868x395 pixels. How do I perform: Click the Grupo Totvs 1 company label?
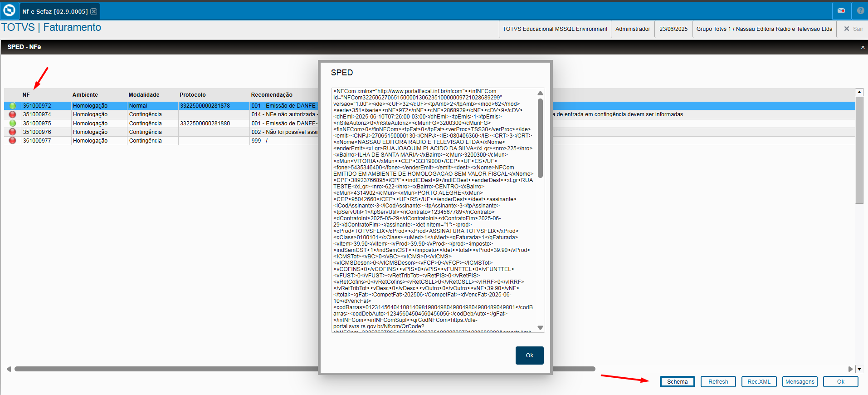click(764, 29)
